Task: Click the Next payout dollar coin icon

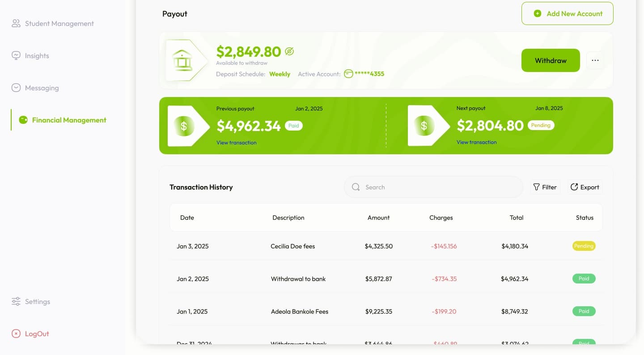Action: [x=424, y=126]
